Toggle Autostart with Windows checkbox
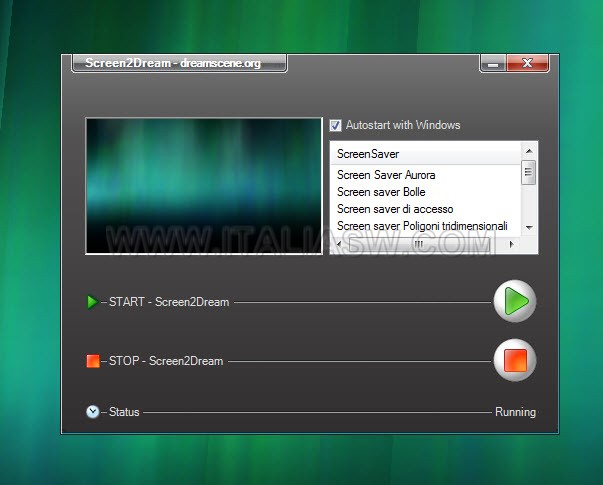The width and height of the screenshot is (603, 485). point(335,125)
